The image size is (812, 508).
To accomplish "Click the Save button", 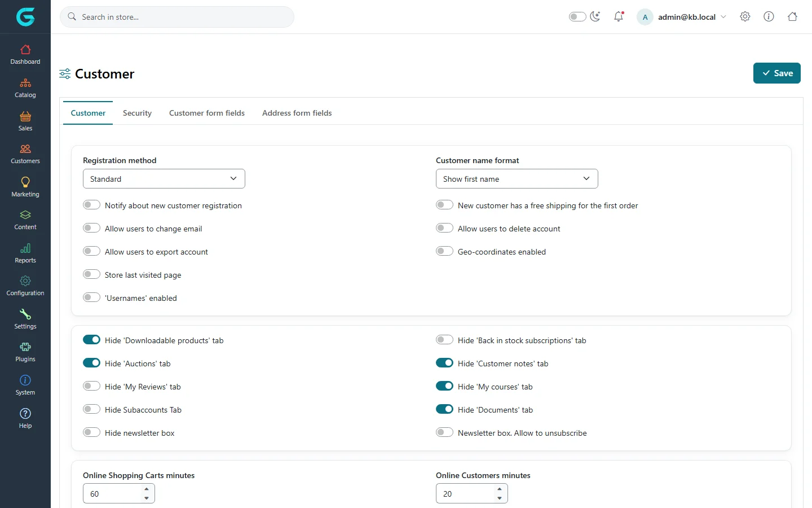I will [777, 73].
